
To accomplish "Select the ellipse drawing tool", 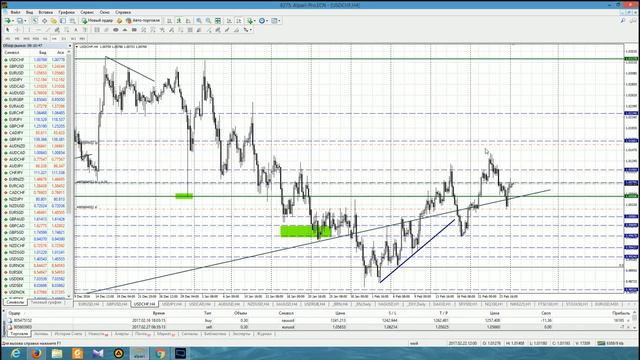I will [116, 30].
